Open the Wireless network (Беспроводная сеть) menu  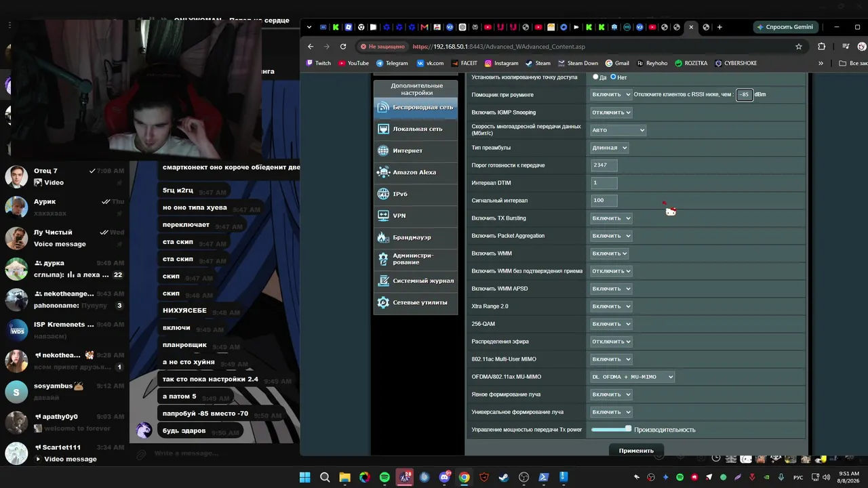(415, 107)
